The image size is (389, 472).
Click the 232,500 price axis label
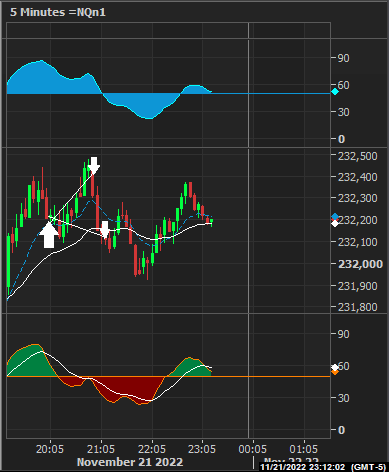coord(358,156)
